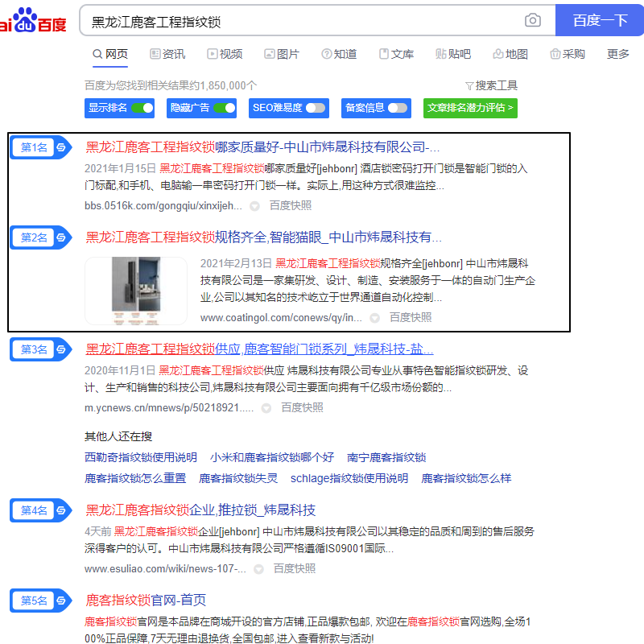Switch to the 图片 tab
This screenshot has height=644, width=644.
click(282, 54)
